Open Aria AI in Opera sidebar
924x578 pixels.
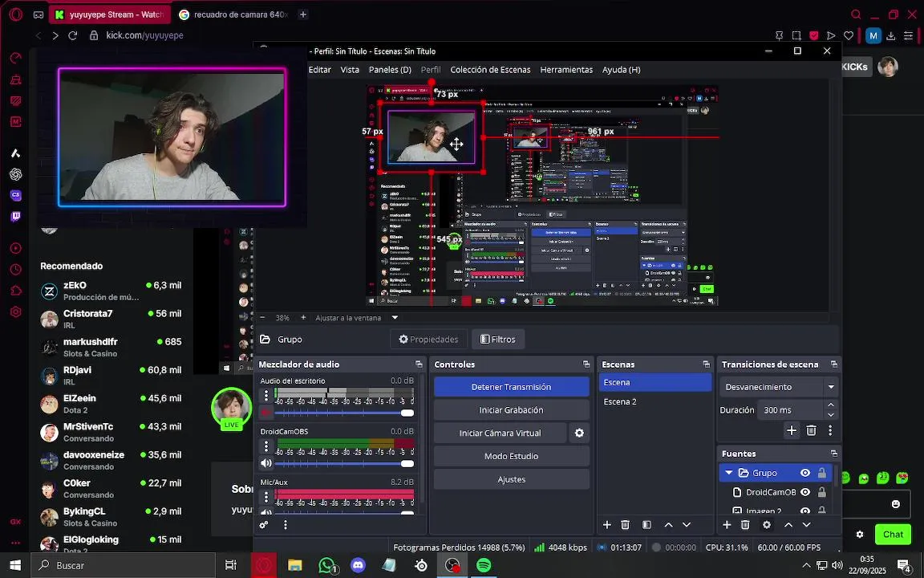[16, 153]
